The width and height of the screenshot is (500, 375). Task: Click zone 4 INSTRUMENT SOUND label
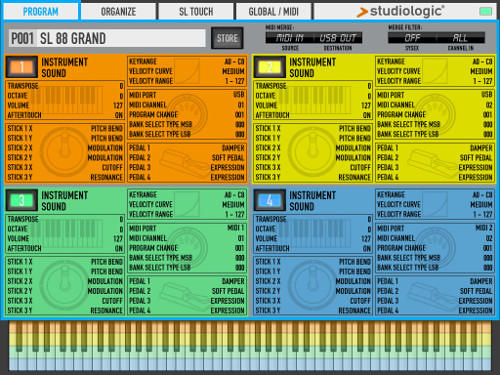(312, 201)
